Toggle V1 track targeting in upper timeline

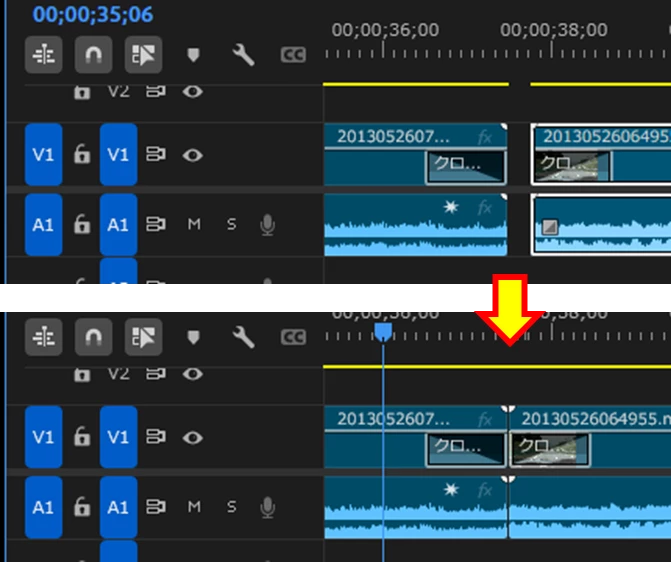tap(119, 155)
